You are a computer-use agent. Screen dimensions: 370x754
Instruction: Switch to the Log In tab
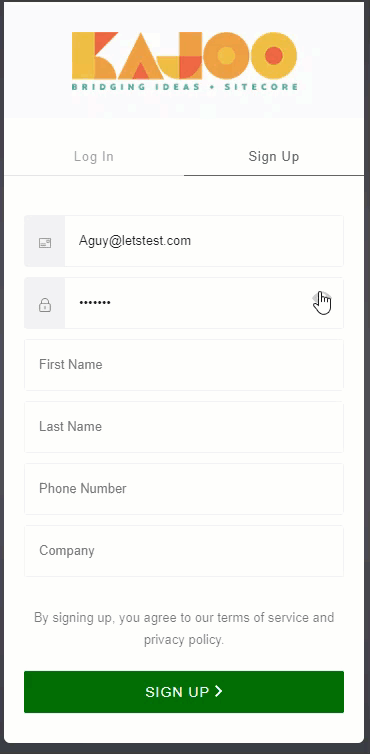pos(94,156)
